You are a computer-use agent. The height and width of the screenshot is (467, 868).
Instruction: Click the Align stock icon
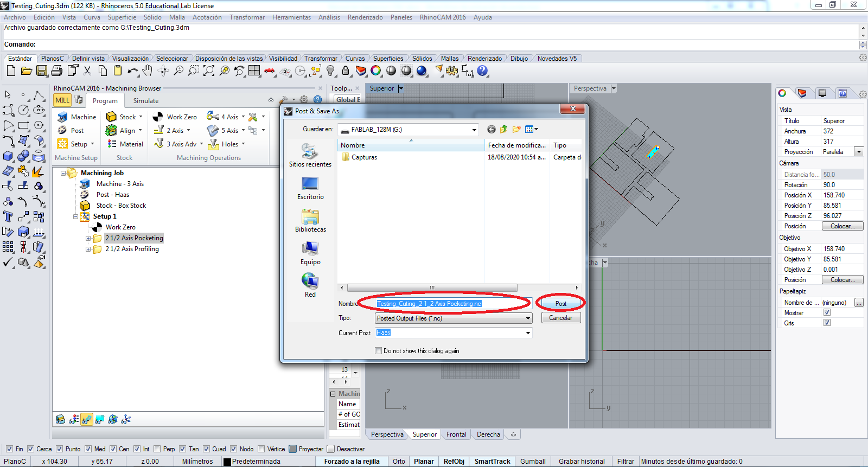(x=111, y=130)
